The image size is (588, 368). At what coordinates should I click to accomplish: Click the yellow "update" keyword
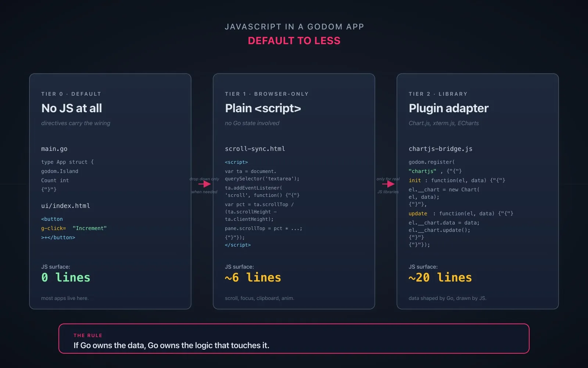pos(418,213)
